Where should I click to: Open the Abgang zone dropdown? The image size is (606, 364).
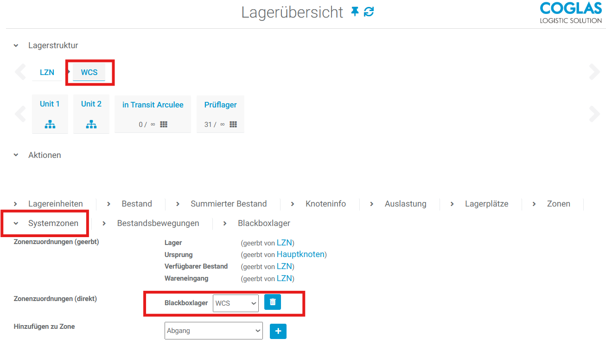point(213,331)
